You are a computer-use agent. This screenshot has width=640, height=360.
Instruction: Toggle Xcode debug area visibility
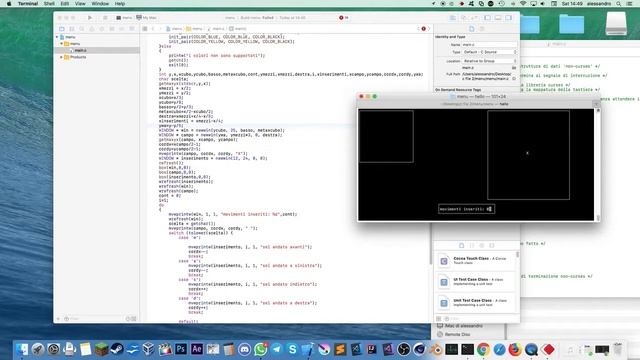(x=498, y=18)
